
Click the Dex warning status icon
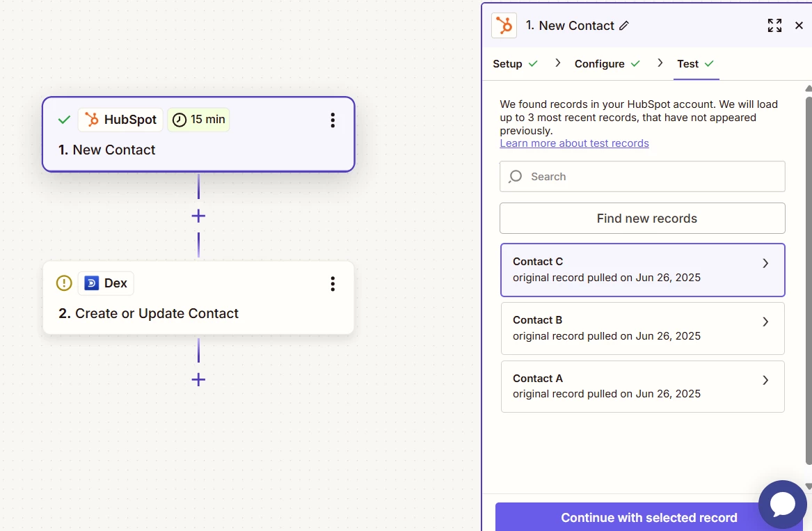click(x=64, y=283)
